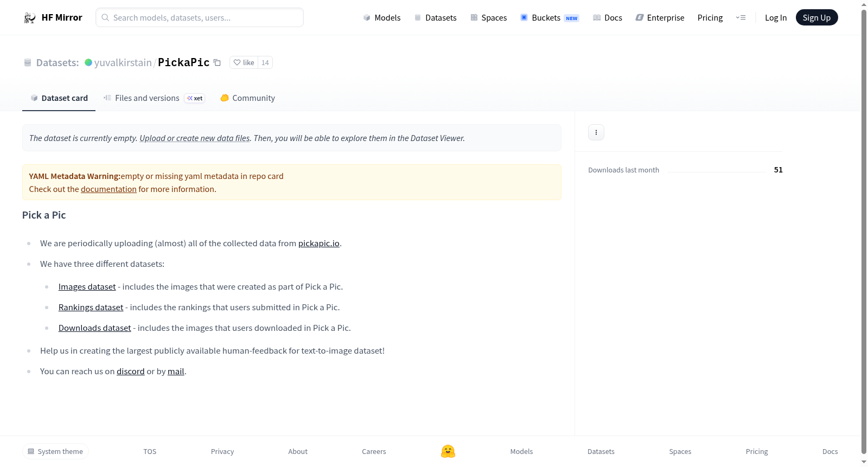868x467 pixels.
Task: Click Pricing in footer
Action: tap(757, 451)
